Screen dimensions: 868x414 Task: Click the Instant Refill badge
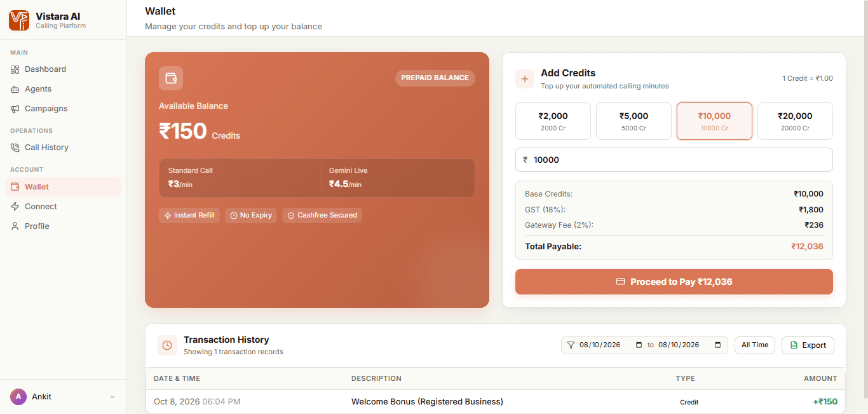(x=189, y=216)
